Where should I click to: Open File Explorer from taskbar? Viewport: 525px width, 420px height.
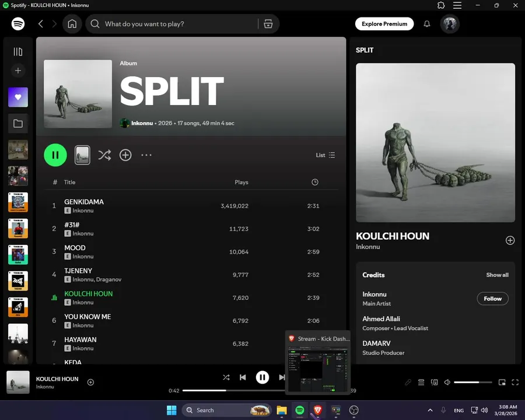[x=282, y=410]
